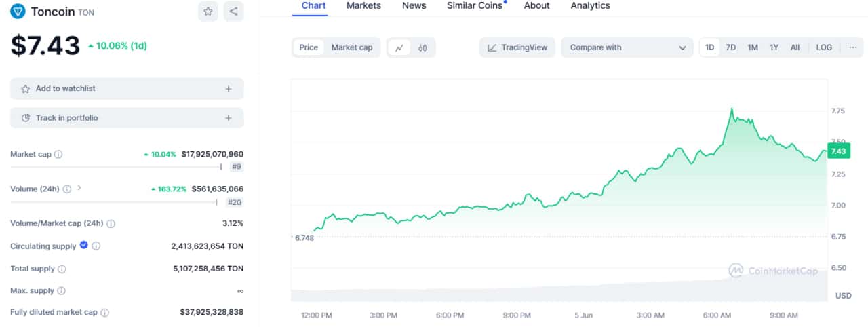Click the info icon beside Total supply
Image resolution: width=868 pixels, height=327 pixels.
click(x=62, y=269)
